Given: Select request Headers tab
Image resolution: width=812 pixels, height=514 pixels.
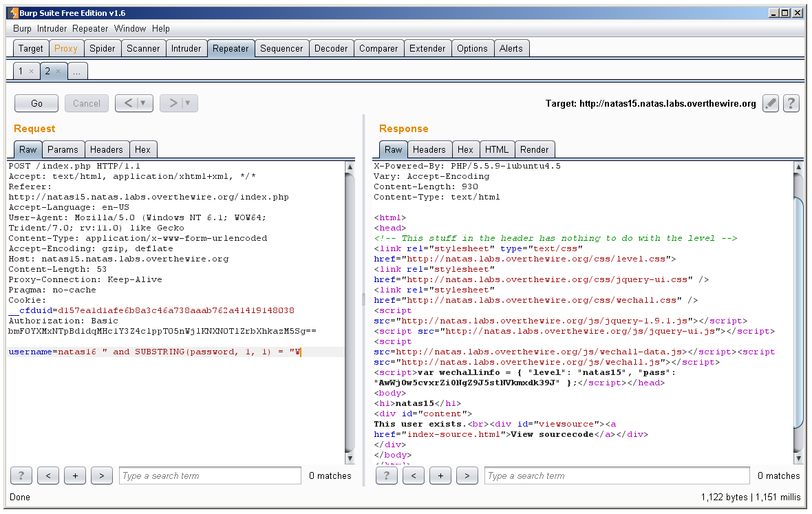Looking at the screenshot, I should click(106, 149).
